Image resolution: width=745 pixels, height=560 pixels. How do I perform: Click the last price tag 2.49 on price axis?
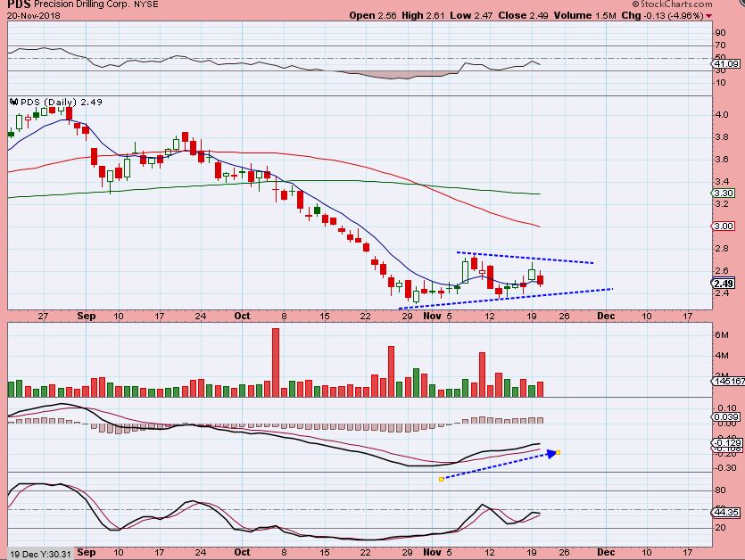724,284
